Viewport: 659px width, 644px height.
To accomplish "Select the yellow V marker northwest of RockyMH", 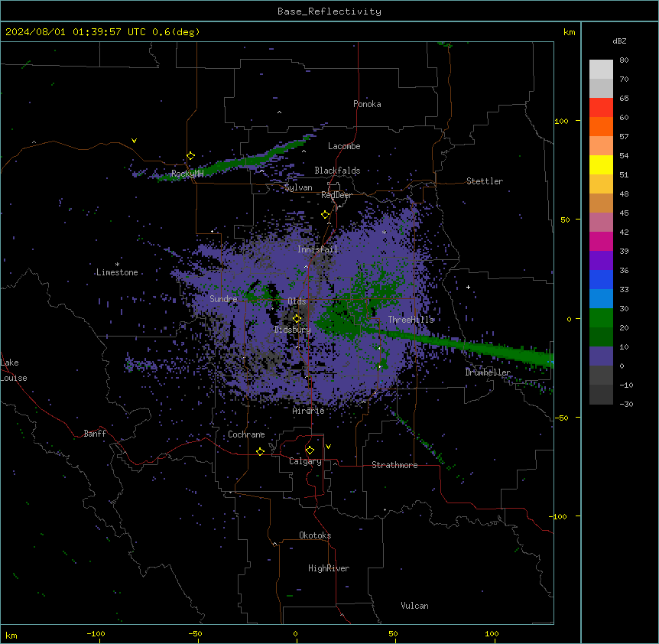I will (134, 141).
